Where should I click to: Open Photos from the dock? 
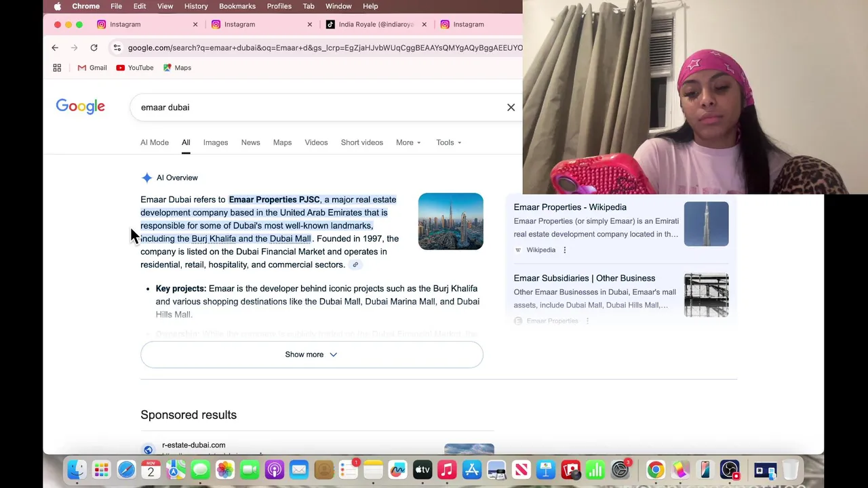click(225, 470)
